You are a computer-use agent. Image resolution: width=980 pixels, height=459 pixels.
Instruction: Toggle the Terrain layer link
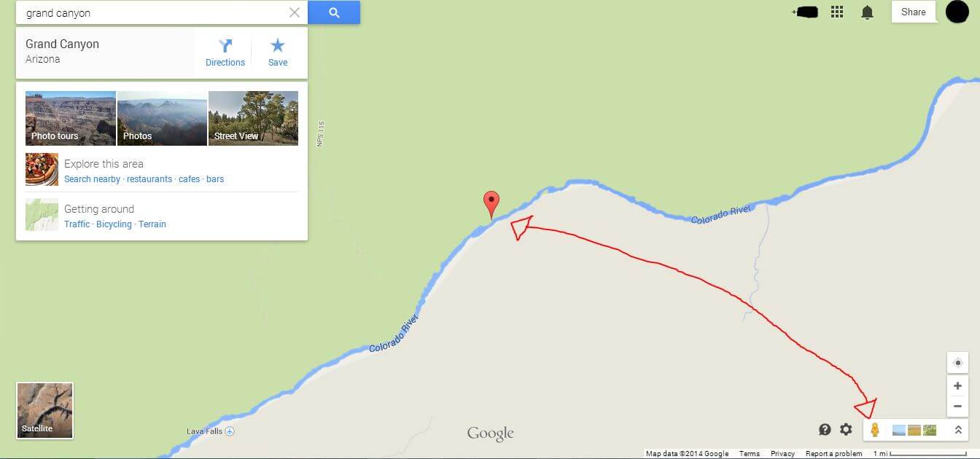pyautogui.click(x=152, y=224)
